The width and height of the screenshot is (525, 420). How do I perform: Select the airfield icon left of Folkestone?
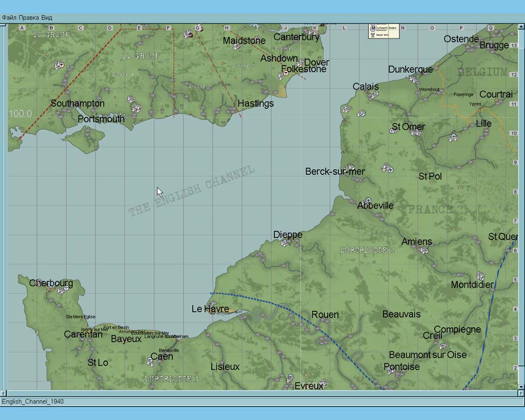tap(283, 75)
